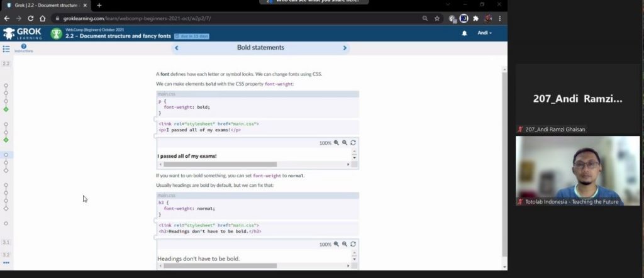Open a new browser tab
The image size is (644, 278).
click(99, 5)
